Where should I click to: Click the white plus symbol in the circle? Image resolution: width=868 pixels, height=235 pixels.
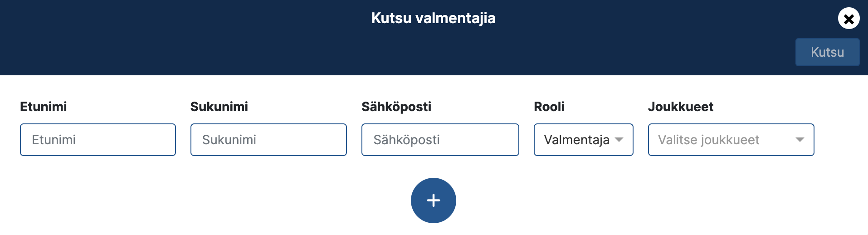coord(433,201)
